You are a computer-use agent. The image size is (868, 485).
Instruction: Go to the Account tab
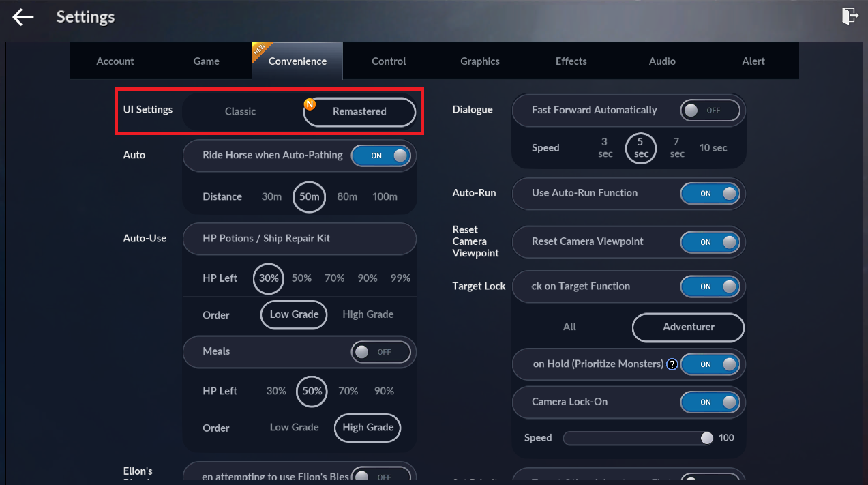tap(115, 61)
